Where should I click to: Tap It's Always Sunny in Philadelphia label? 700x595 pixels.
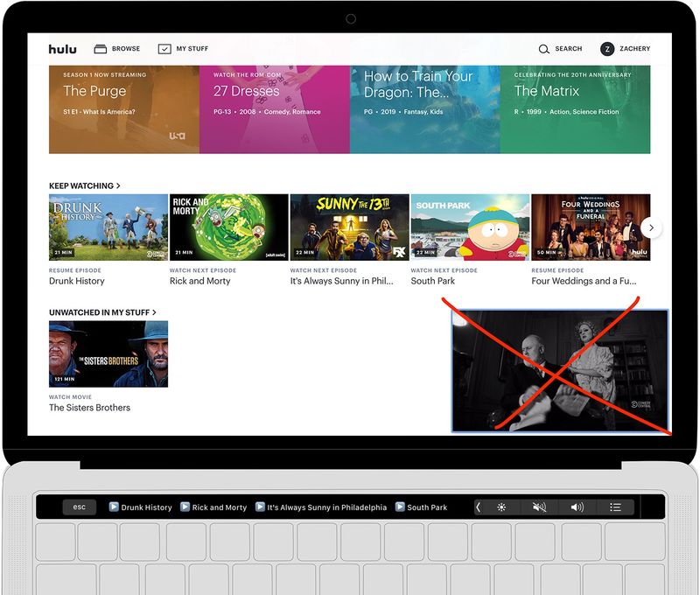click(x=326, y=507)
